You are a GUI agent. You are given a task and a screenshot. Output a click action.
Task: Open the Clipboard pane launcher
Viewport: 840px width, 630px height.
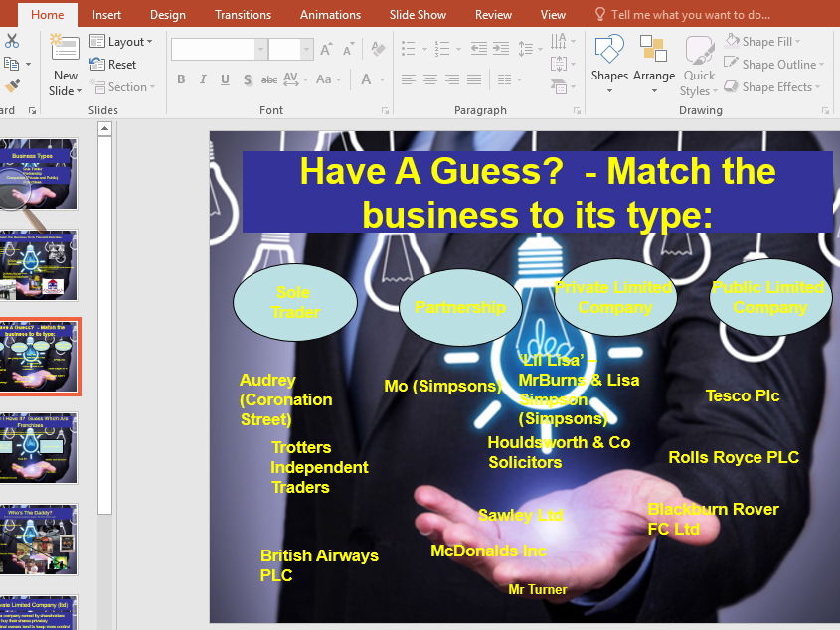pos(32,110)
